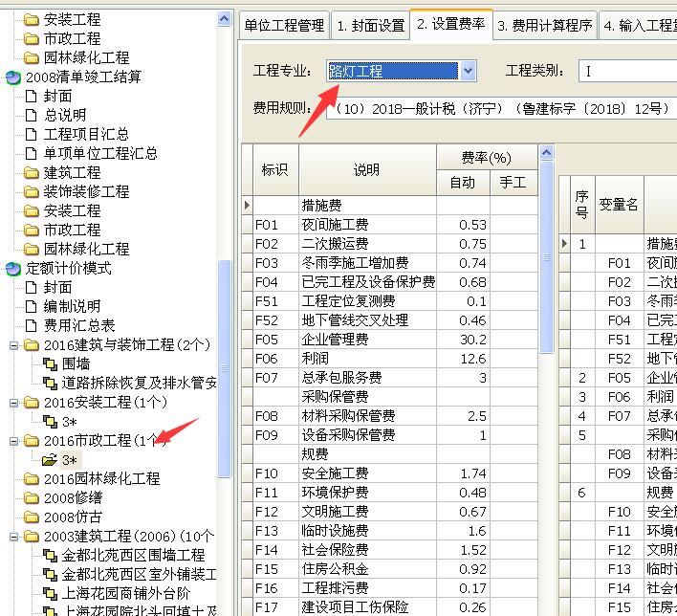677x616 pixels.
Task: Click folder icon of 2008修缮
Action: coord(32,498)
